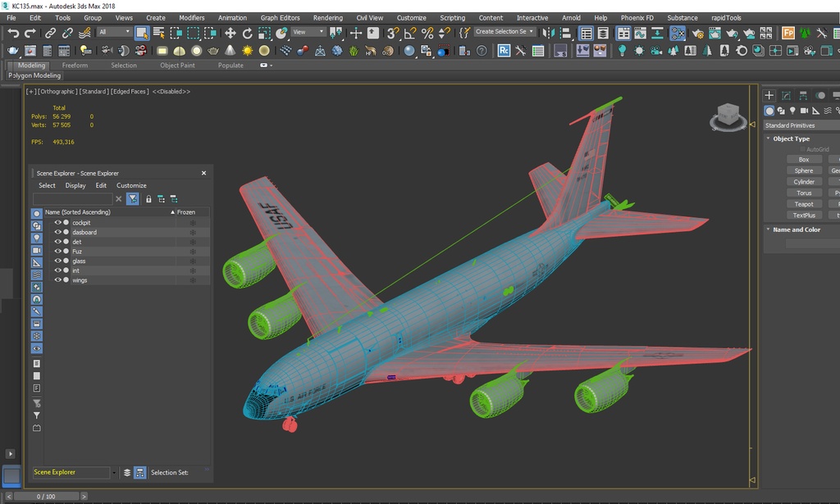Toggle the Angle Snap icon
840x504 pixels.
click(410, 33)
